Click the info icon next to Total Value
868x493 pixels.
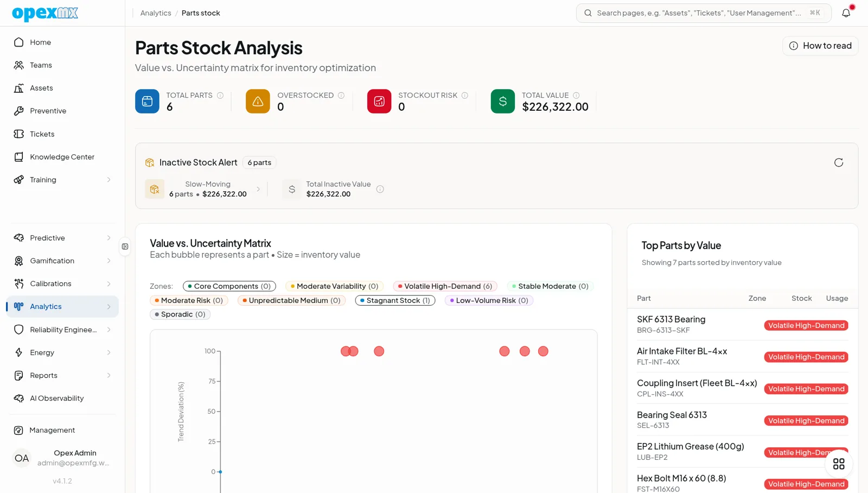click(x=576, y=96)
